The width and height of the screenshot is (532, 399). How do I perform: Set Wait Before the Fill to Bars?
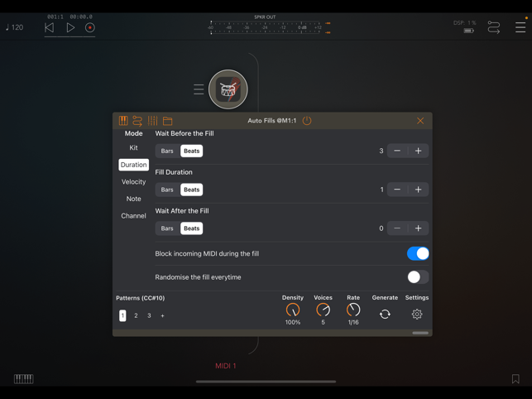pos(167,151)
